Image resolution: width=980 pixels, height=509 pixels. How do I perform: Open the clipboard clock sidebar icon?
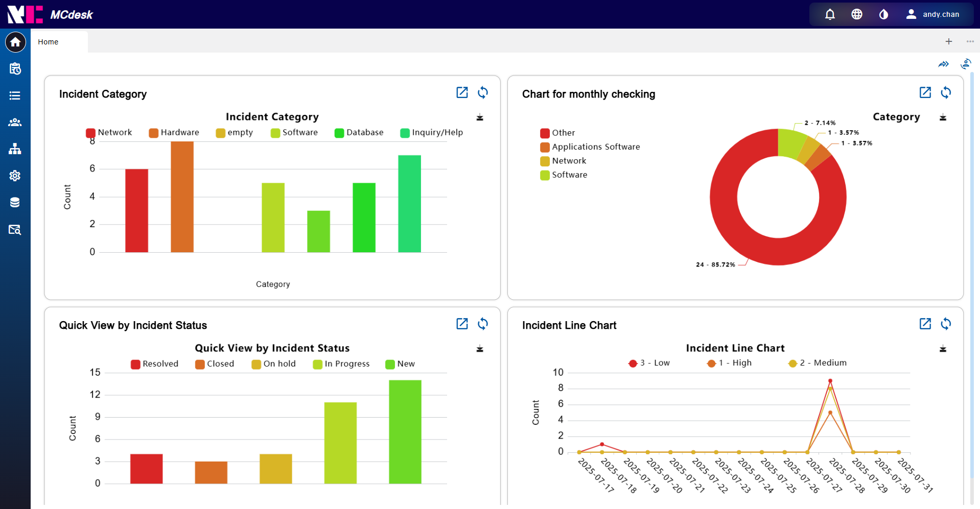(15, 68)
